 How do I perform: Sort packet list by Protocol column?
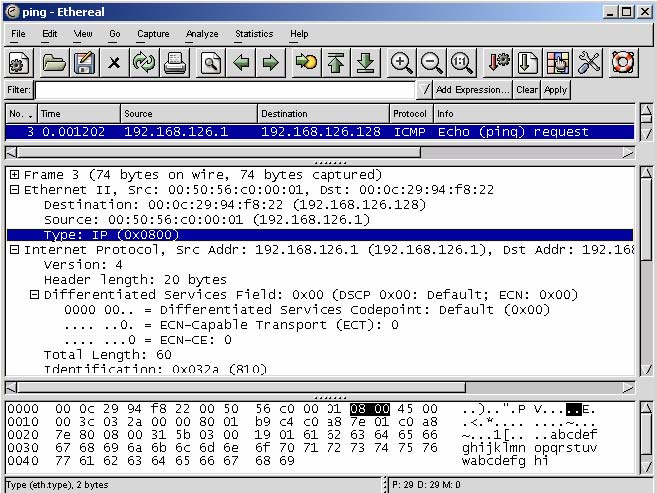[x=410, y=114]
